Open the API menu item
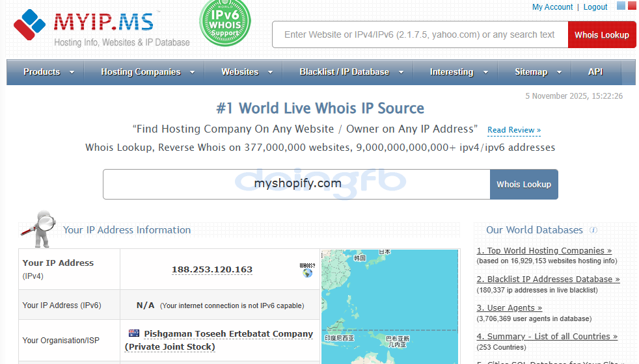The image size is (639, 364). pyautogui.click(x=595, y=72)
